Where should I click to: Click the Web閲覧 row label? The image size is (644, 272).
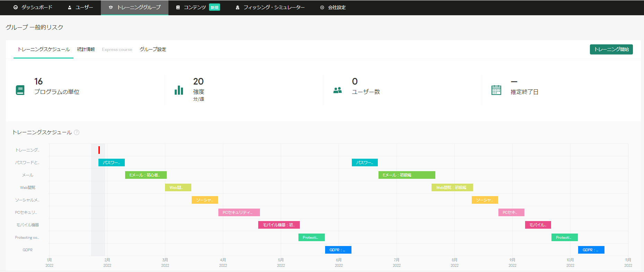point(28,187)
